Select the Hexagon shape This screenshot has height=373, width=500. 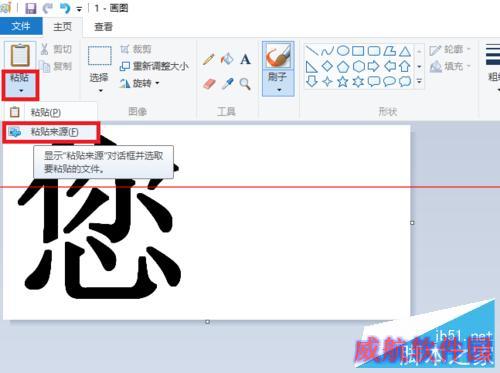coord(358,66)
